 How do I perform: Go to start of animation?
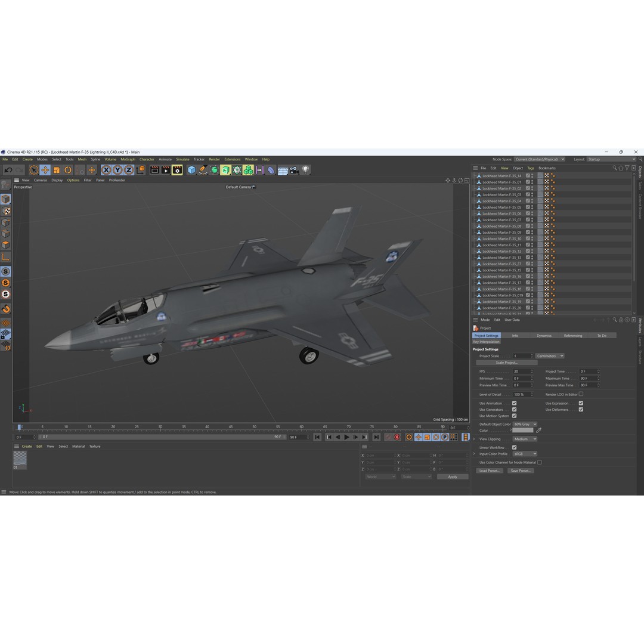click(x=317, y=437)
